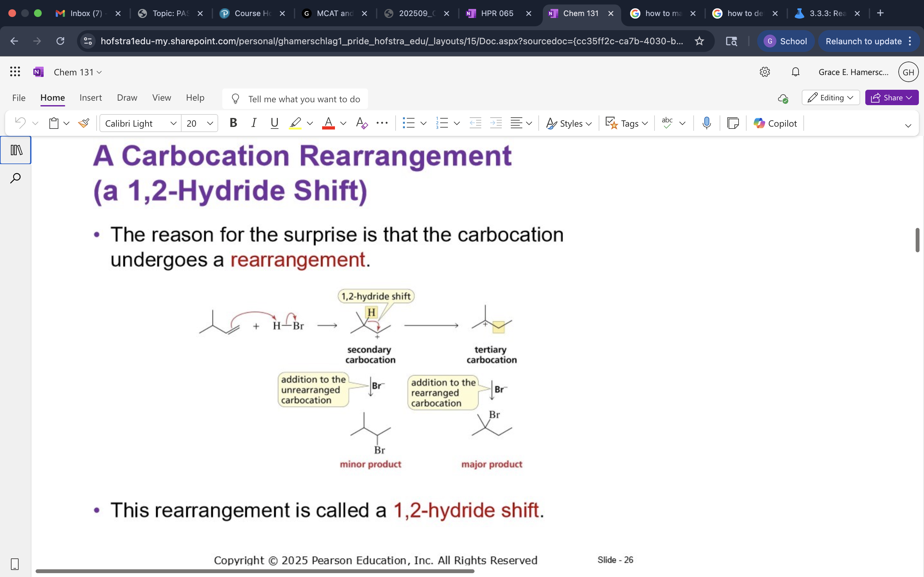
Task: Apply underline to text
Action: [275, 123]
